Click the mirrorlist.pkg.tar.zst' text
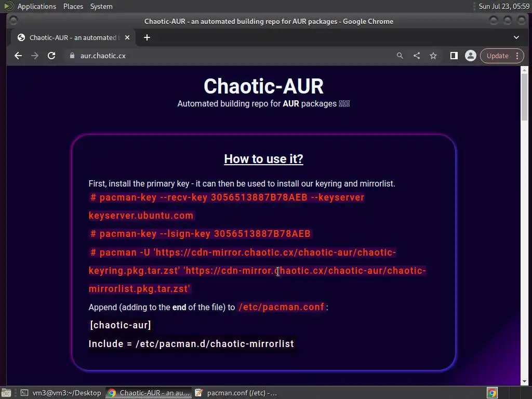The width and height of the screenshot is (532, 399). tap(139, 289)
